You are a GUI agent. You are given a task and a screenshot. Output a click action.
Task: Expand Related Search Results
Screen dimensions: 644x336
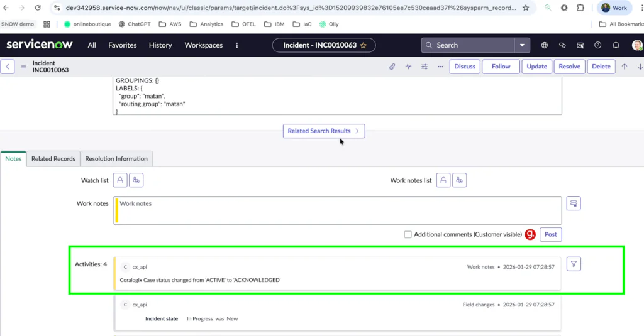pyautogui.click(x=323, y=131)
